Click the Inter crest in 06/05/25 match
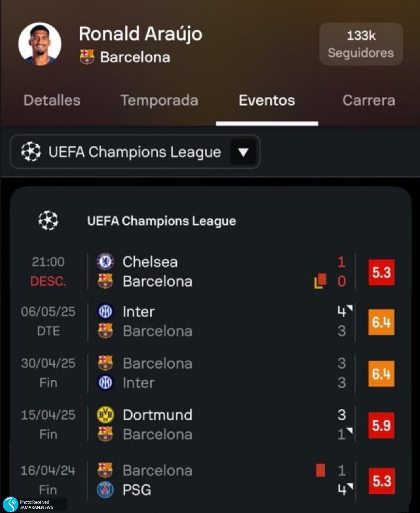420x513 pixels. click(x=105, y=312)
